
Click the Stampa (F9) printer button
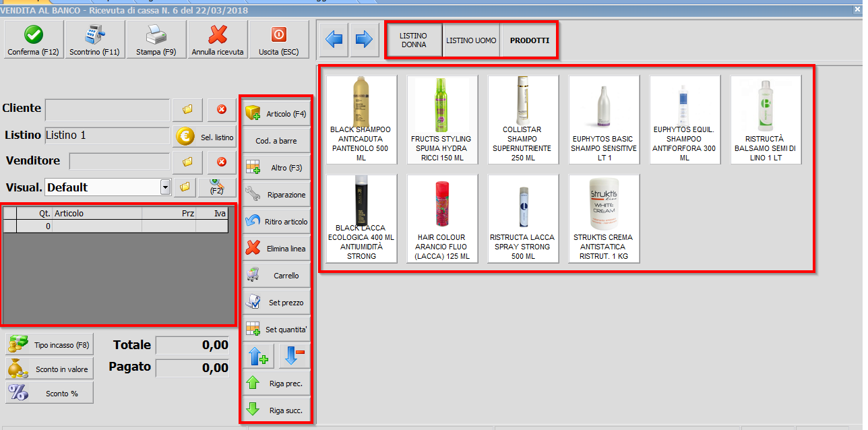(156, 39)
